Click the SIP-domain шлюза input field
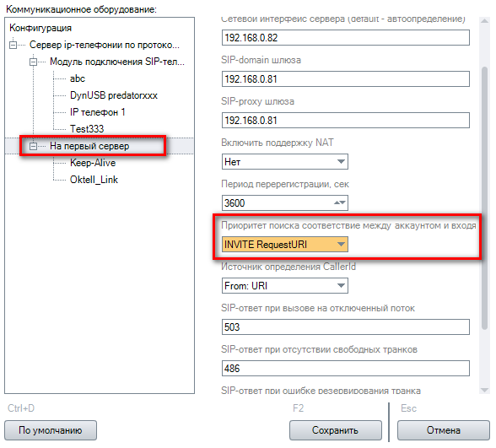Viewport: 496px width, 448px height. click(346, 79)
